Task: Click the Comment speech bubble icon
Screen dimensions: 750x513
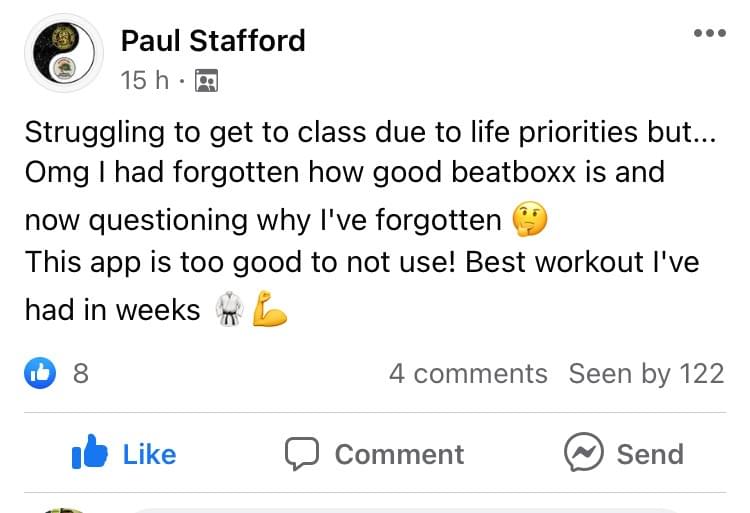Action: pyautogui.click(x=302, y=453)
